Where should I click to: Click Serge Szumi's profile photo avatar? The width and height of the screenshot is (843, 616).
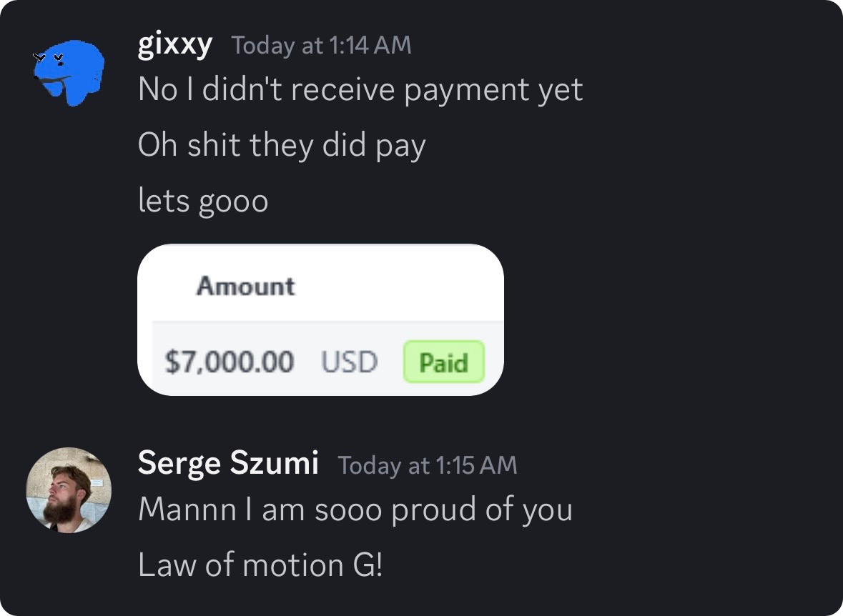point(69,490)
